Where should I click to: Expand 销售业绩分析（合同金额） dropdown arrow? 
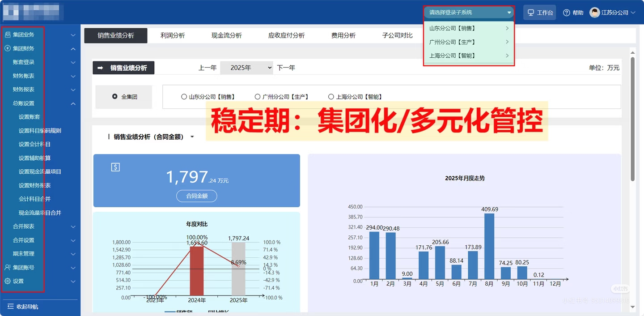tap(192, 137)
